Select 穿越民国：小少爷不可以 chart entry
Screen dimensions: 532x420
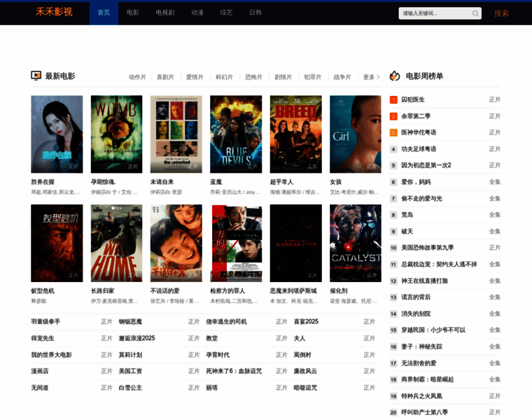433,330
